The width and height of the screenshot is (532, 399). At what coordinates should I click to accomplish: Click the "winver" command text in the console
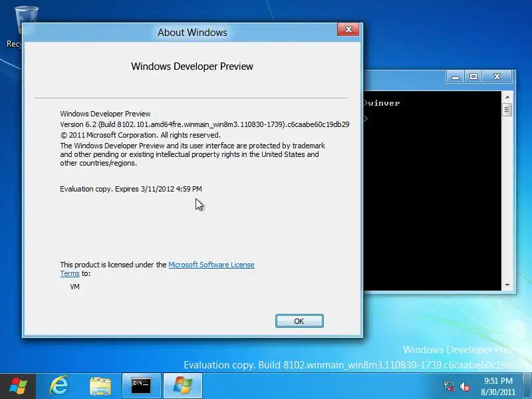click(384, 103)
